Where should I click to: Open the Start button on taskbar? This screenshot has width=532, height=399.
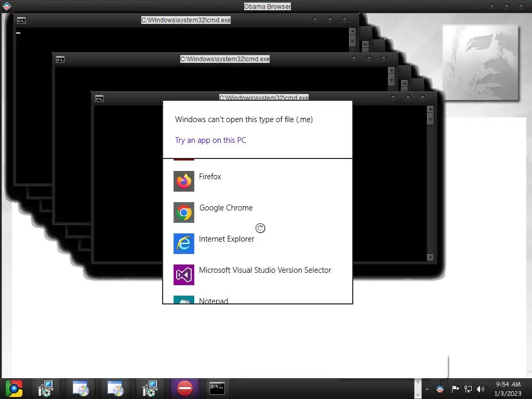14,389
